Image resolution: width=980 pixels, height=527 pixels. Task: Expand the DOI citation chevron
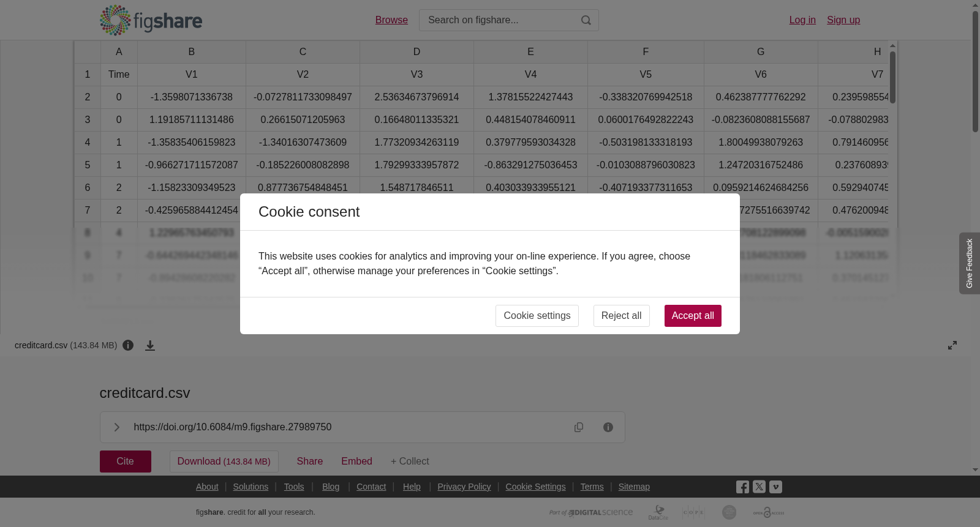116,427
